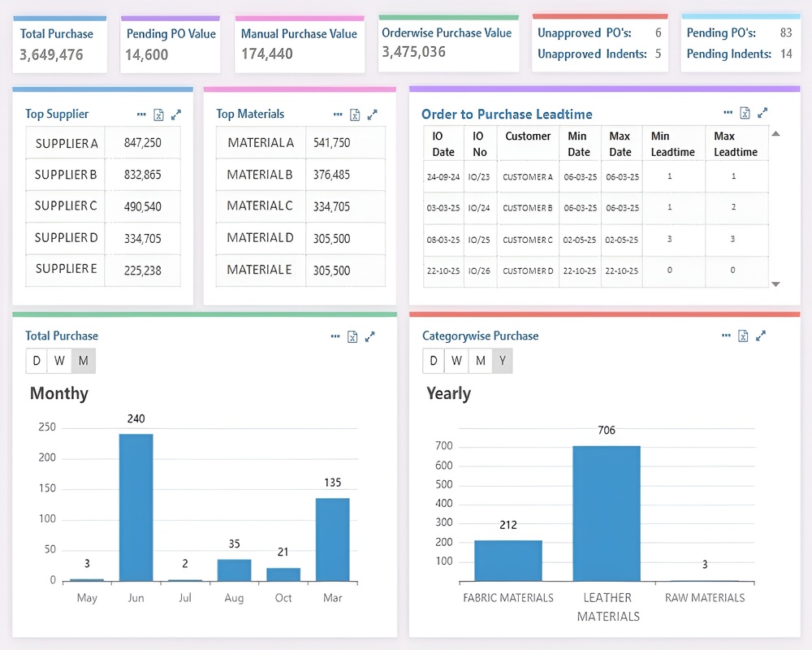Export Top Supplier panel to Excel

pos(158,115)
